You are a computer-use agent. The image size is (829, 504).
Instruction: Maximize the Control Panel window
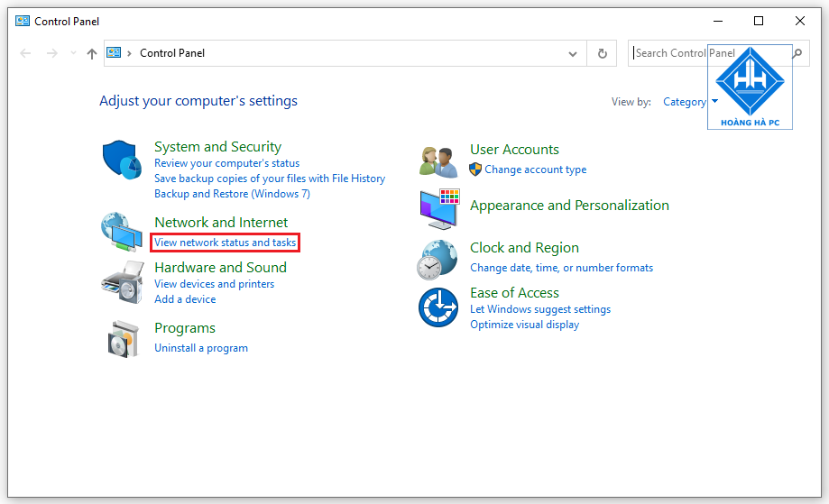(x=759, y=21)
